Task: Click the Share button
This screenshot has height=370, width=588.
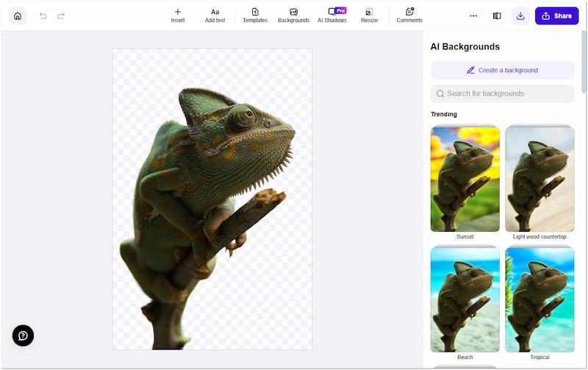Action: 556,16
